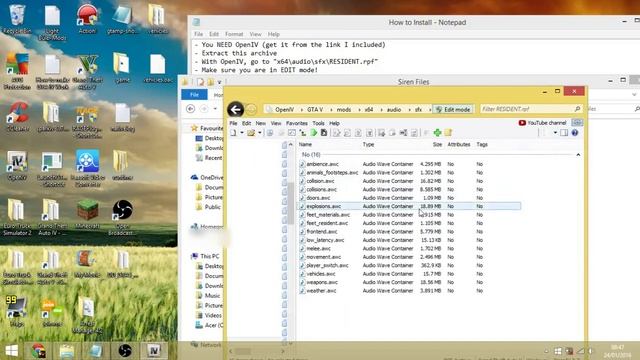Screen dimensions: 640x360
Task: Open the OpenIV Favorites menu
Action: click(297, 123)
